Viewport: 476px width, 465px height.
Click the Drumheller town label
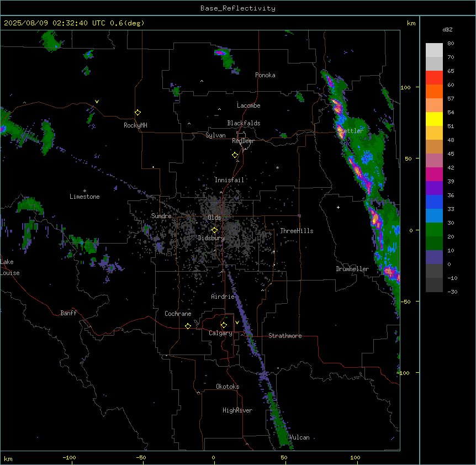[x=352, y=269]
